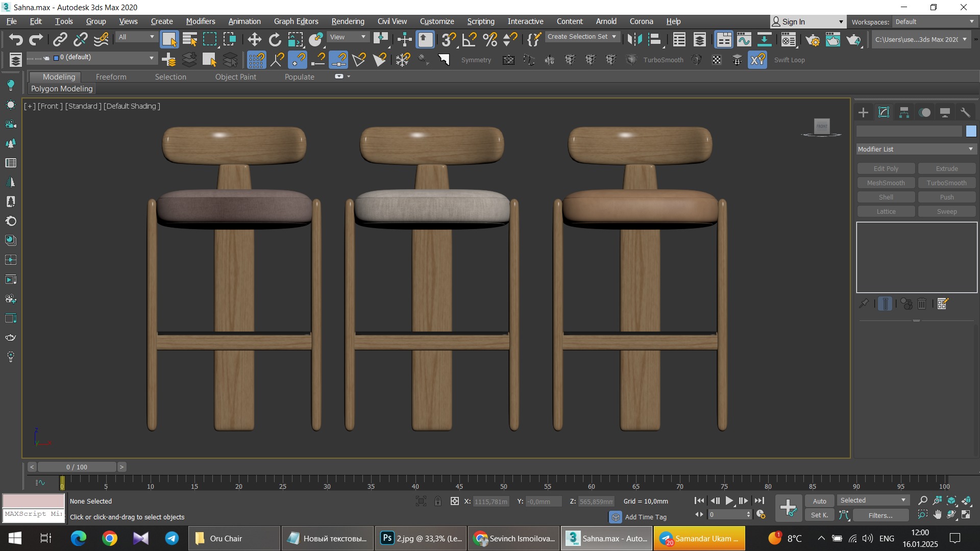The image size is (980, 551).
Task: Open the Graph Editors menu
Action: 296,21
